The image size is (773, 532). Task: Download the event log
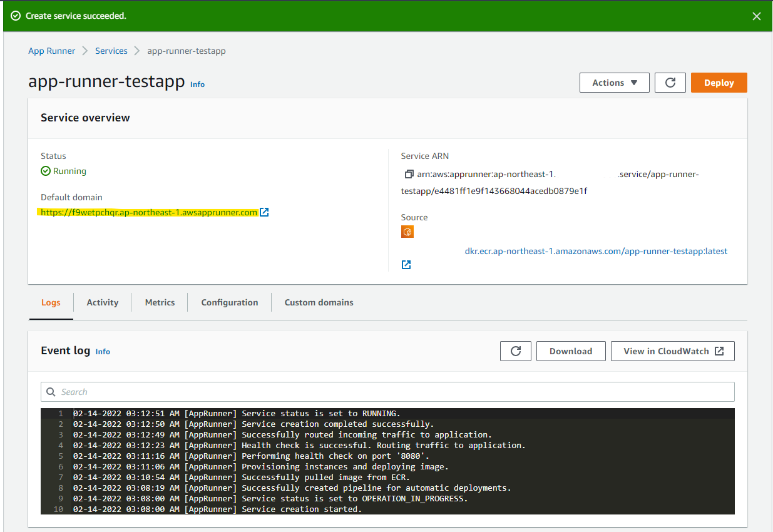570,350
